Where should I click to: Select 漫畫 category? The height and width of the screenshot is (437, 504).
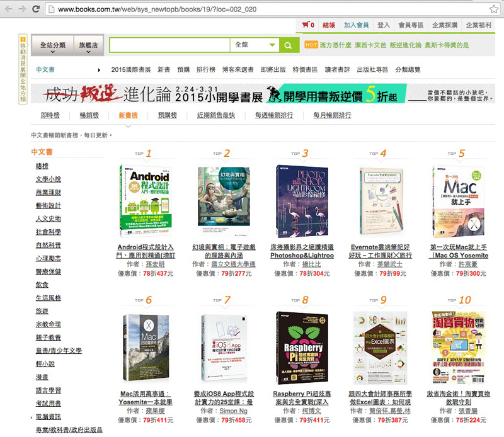click(x=42, y=377)
